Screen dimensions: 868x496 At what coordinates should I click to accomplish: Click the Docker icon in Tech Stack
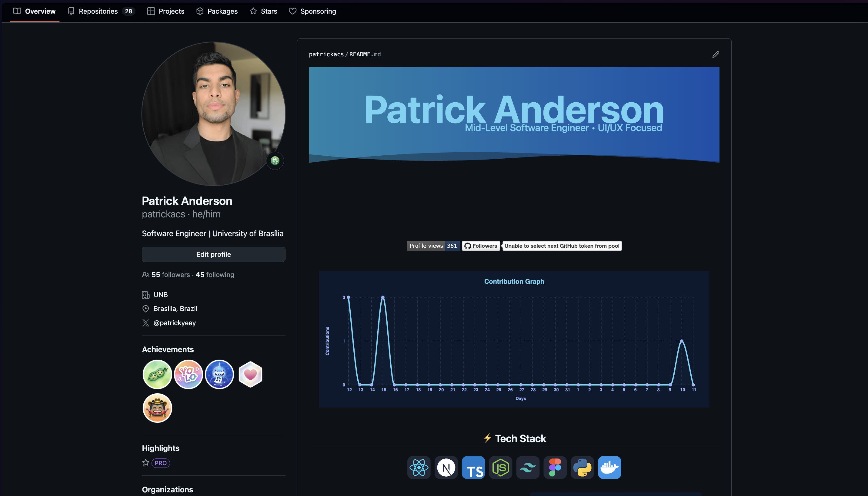(x=609, y=468)
